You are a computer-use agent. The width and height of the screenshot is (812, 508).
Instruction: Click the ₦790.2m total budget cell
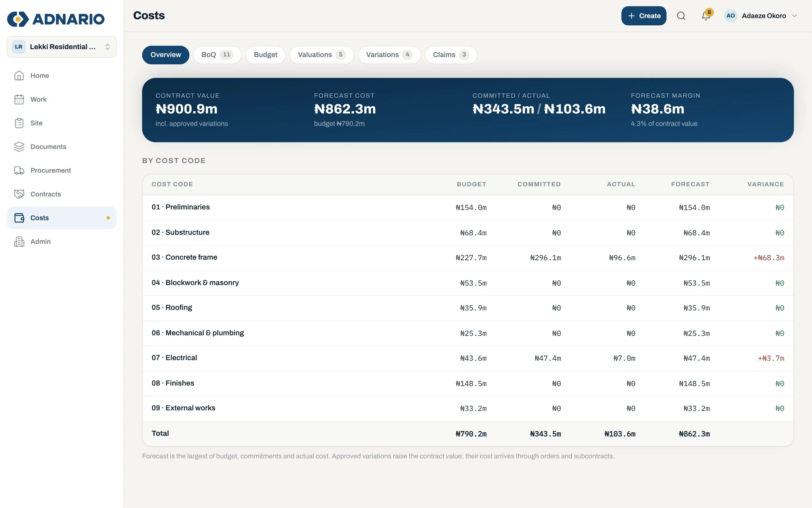click(471, 434)
